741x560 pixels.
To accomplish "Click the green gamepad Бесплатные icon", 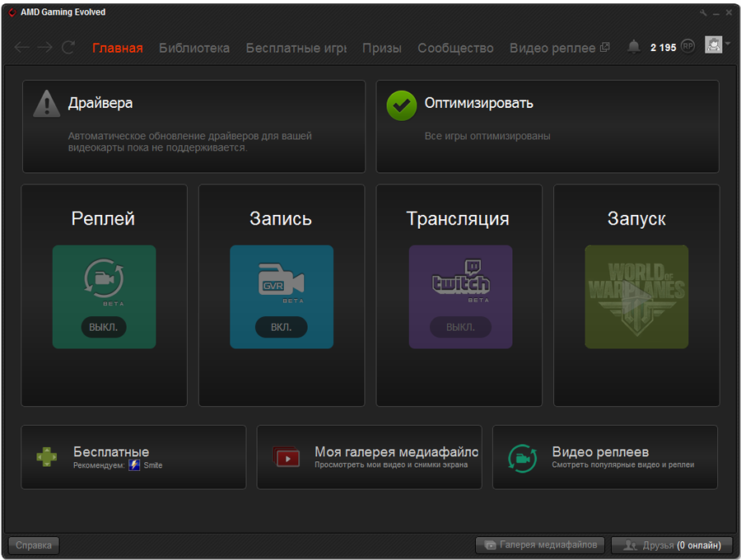I will pyautogui.click(x=47, y=457).
